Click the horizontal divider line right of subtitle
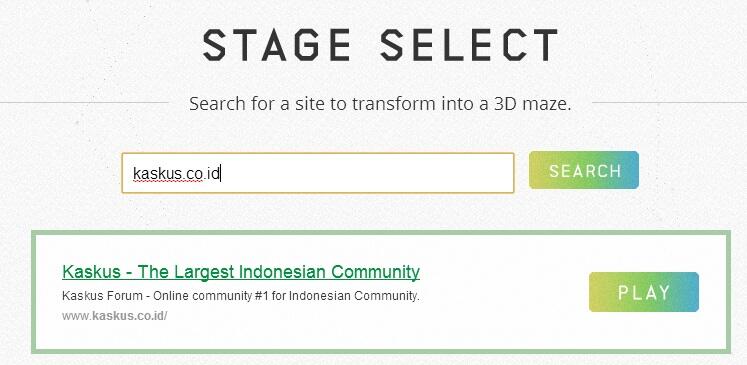 point(669,102)
